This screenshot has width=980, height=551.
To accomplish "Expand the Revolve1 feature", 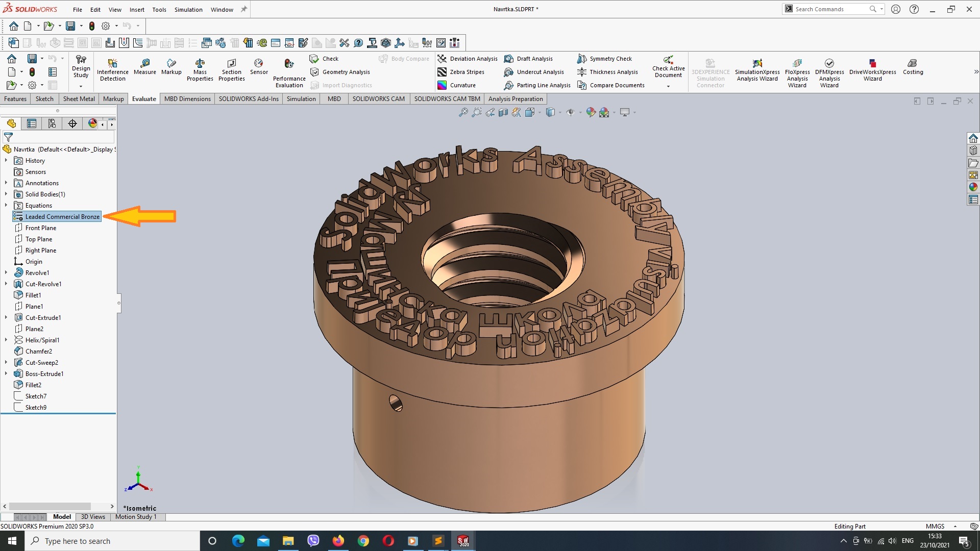I will 6,272.
